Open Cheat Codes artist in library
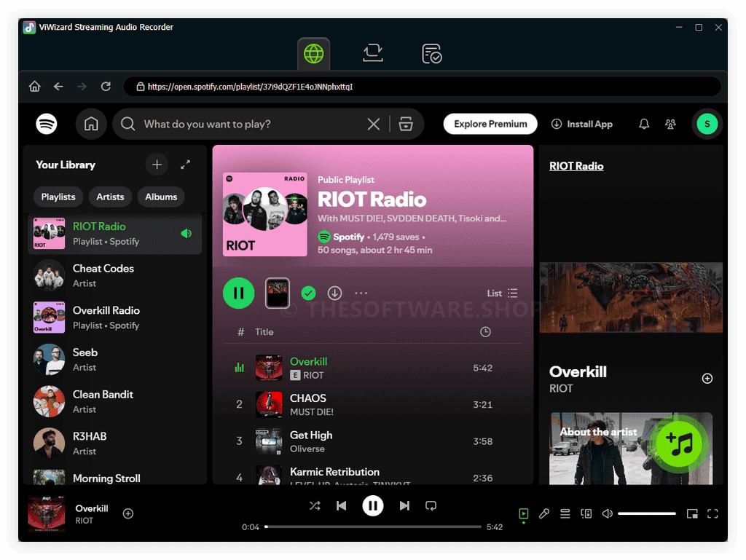This screenshot has width=746, height=560. pos(114,275)
